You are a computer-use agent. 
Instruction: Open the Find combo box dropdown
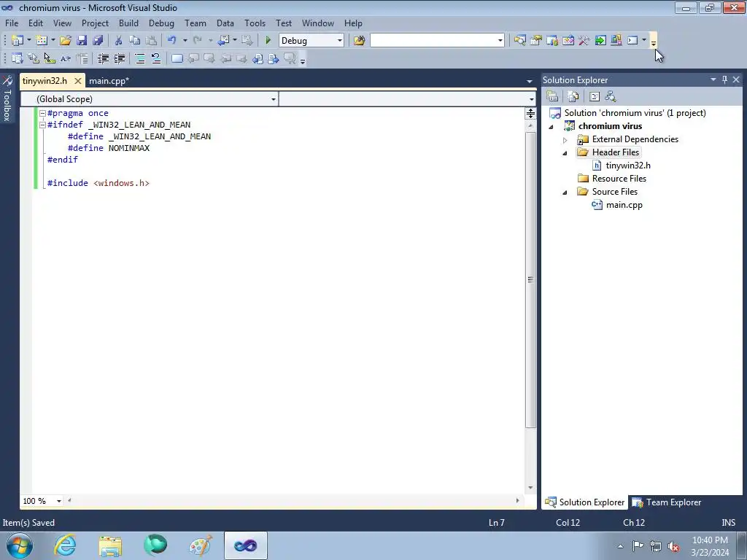pyautogui.click(x=500, y=41)
